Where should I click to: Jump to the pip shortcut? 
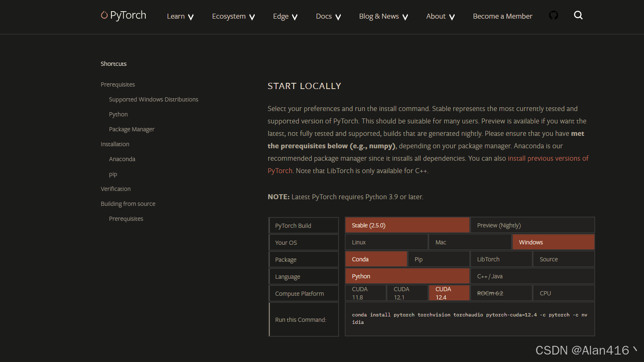point(113,174)
